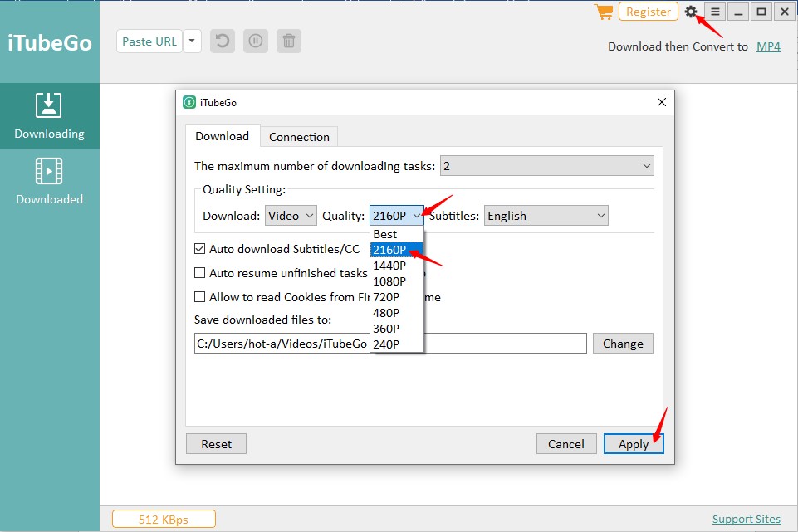Open the Download type Video dropdown
The image size is (798, 532).
click(x=291, y=216)
